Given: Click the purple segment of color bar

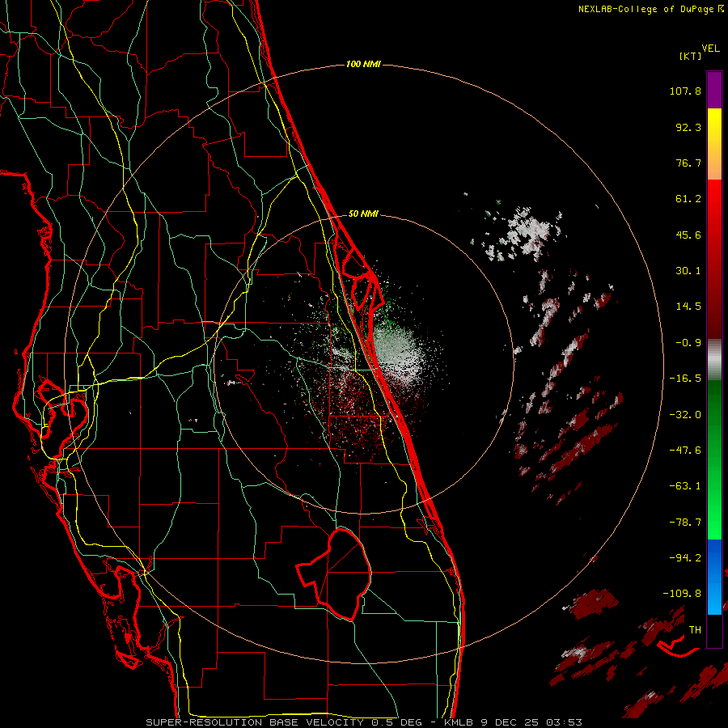Looking at the screenshot, I should pos(714,90).
